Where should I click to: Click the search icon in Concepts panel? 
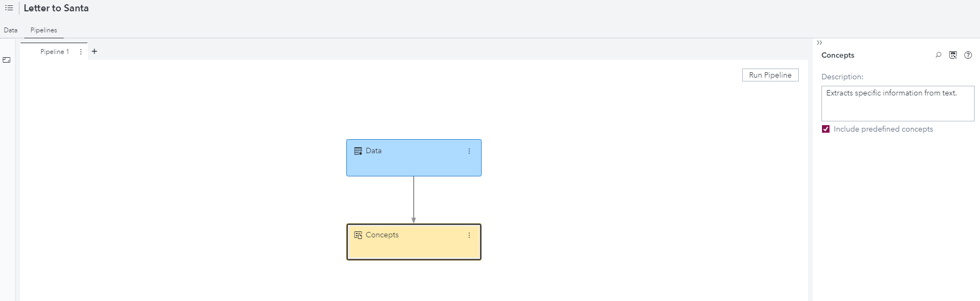[x=938, y=55]
